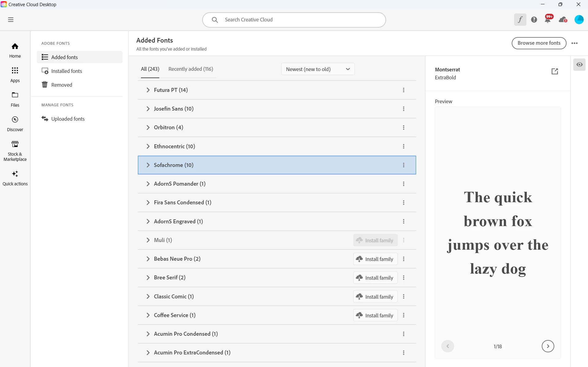Expand the AdornS Pomander family
The height and width of the screenshot is (367, 588).
click(x=148, y=184)
